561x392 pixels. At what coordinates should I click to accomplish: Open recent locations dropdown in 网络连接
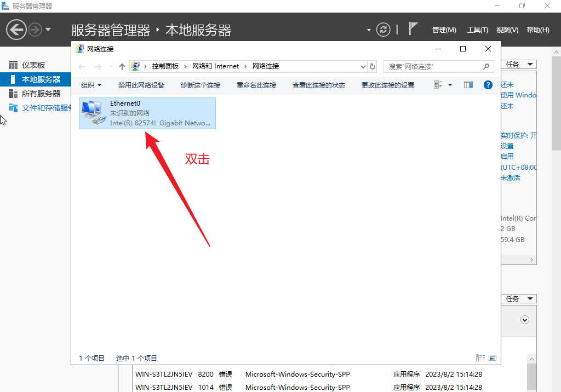111,67
